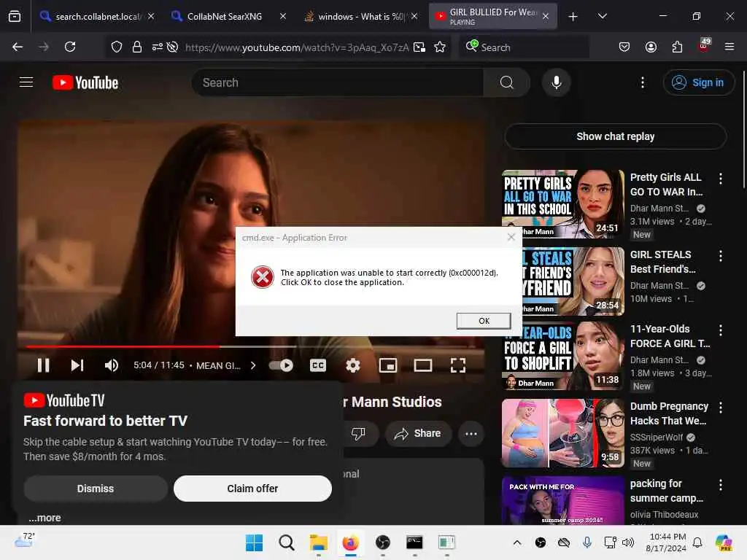747x560 pixels.
Task: Open GIRL STEALS Best Friend's thumbnail
Action: click(x=562, y=281)
